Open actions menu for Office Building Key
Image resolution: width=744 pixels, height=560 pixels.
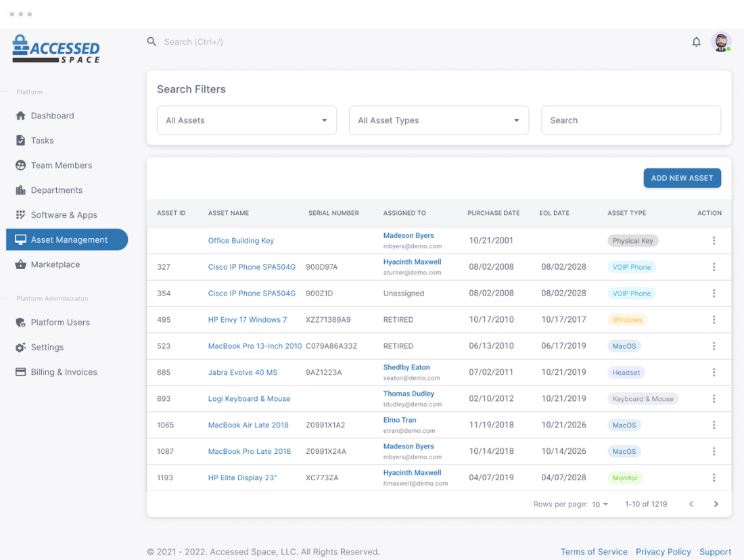point(714,241)
